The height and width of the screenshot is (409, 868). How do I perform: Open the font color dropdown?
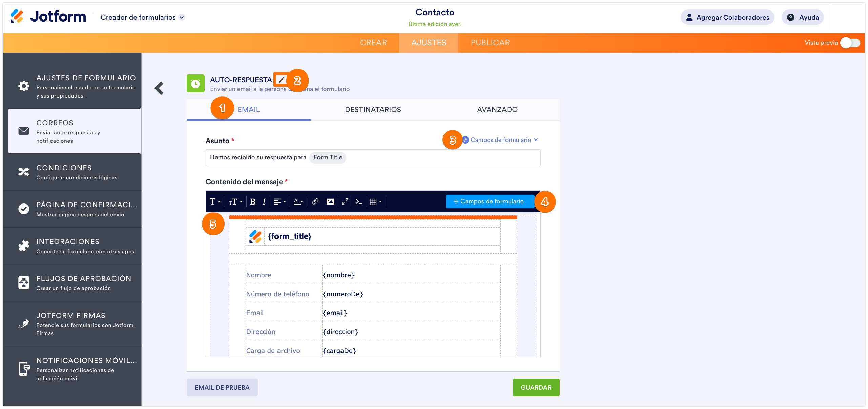pos(298,202)
